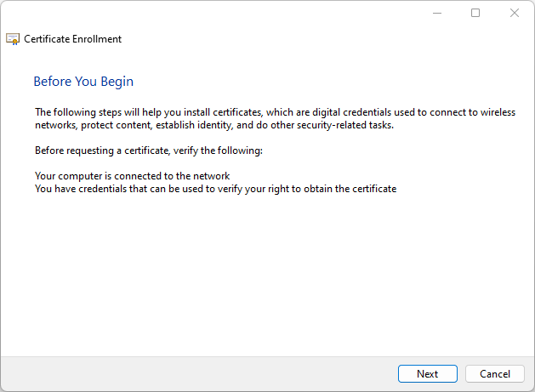Image resolution: width=535 pixels, height=392 pixels.
Task: Click the word "wireless" in the intro paragraph
Action: click(x=498, y=112)
